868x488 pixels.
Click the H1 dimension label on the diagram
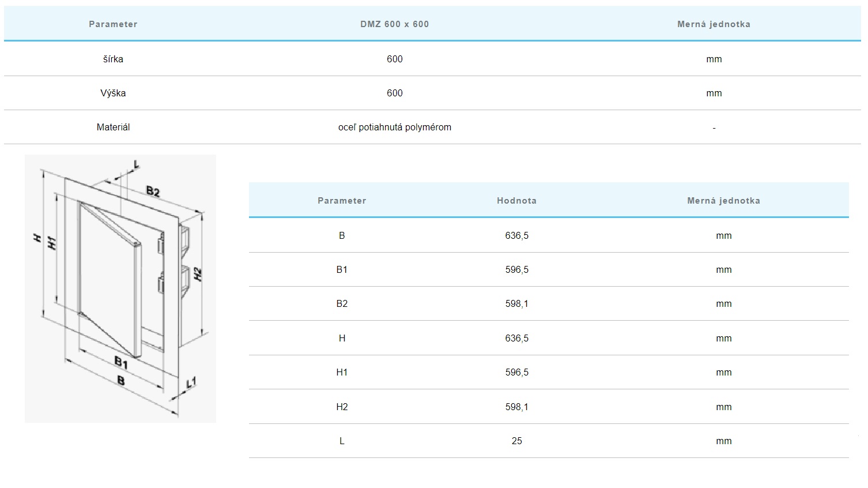click(52, 243)
